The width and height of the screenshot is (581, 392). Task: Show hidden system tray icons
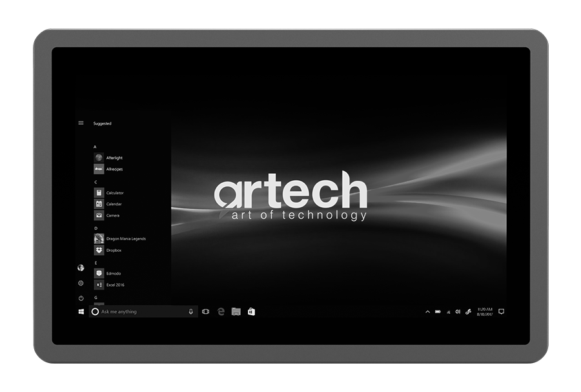coord(427,312)
